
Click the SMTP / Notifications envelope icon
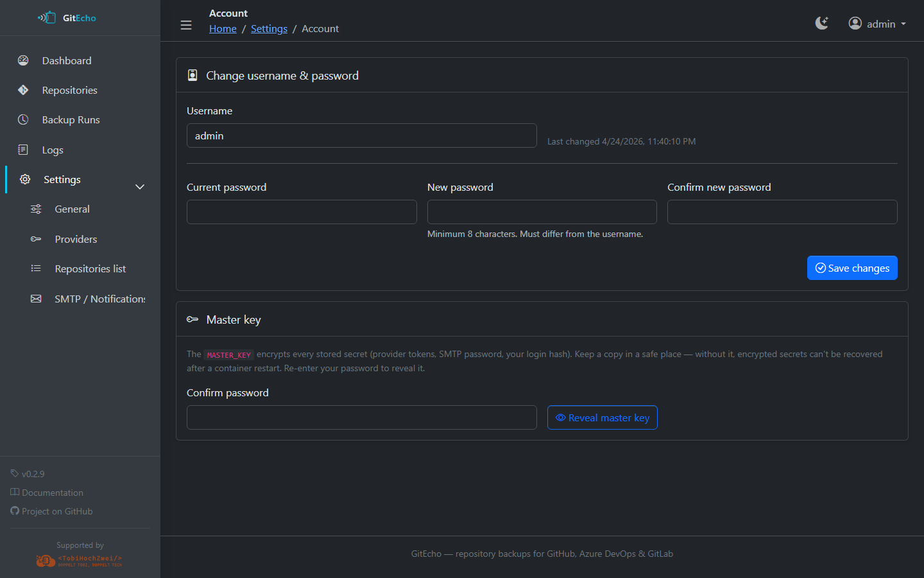(x=36, y=299)
